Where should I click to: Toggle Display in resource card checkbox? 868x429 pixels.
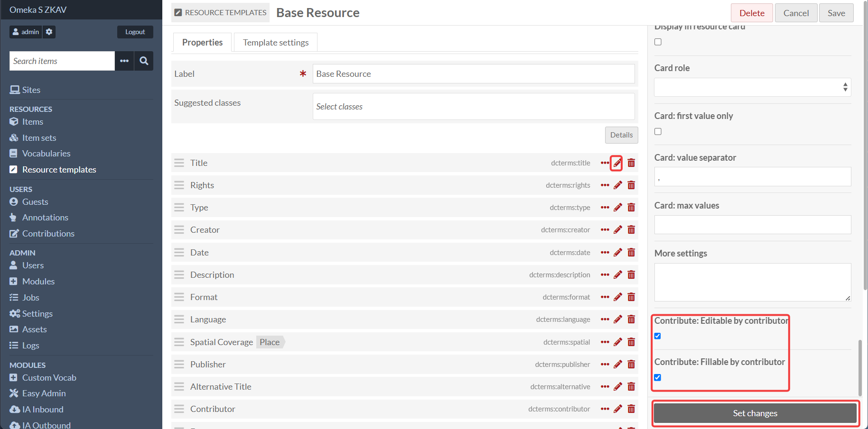pyautogui.click(x=658, y=42)
